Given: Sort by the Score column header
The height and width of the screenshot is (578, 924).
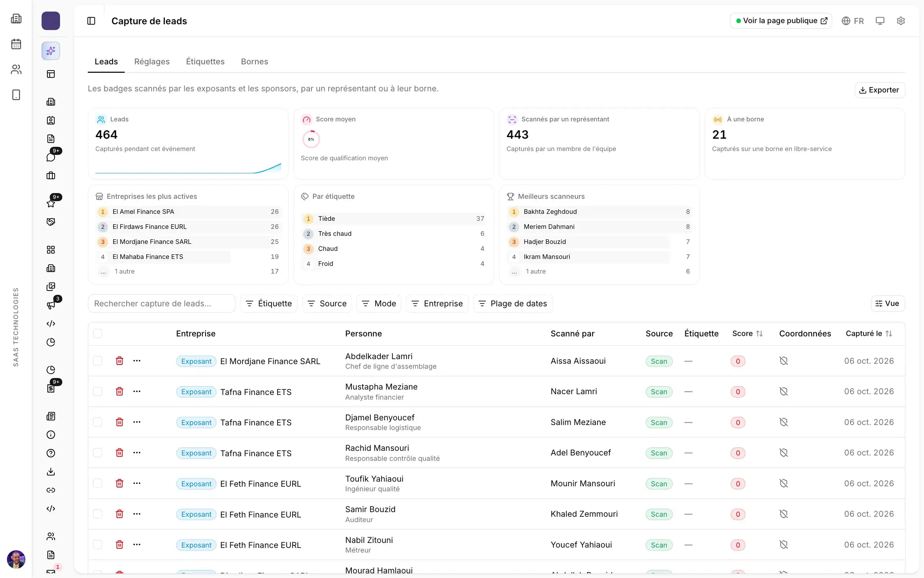Looking at the screenshot, I should point(747,333).
